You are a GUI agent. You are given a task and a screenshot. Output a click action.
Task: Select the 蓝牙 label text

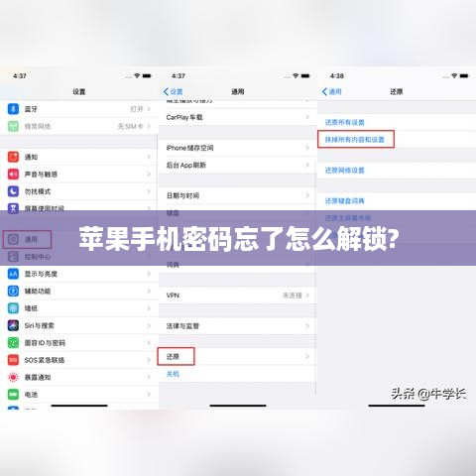pyautogui.click(x=31, y=109)
